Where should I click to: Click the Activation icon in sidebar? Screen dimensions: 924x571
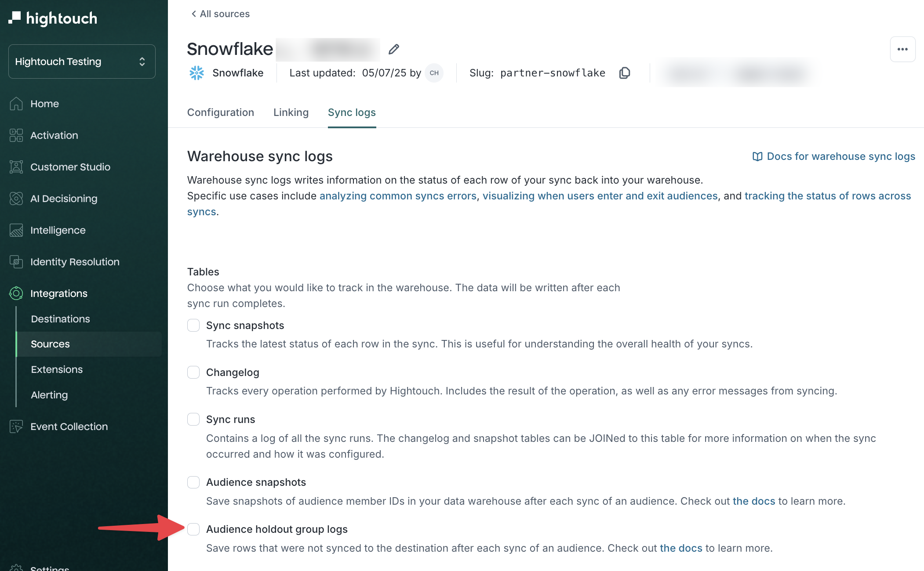click(16, 135)
